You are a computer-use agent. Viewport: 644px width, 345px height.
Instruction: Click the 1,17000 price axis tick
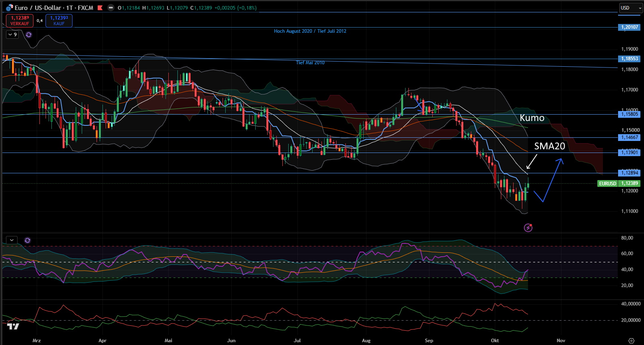(630, 90)
